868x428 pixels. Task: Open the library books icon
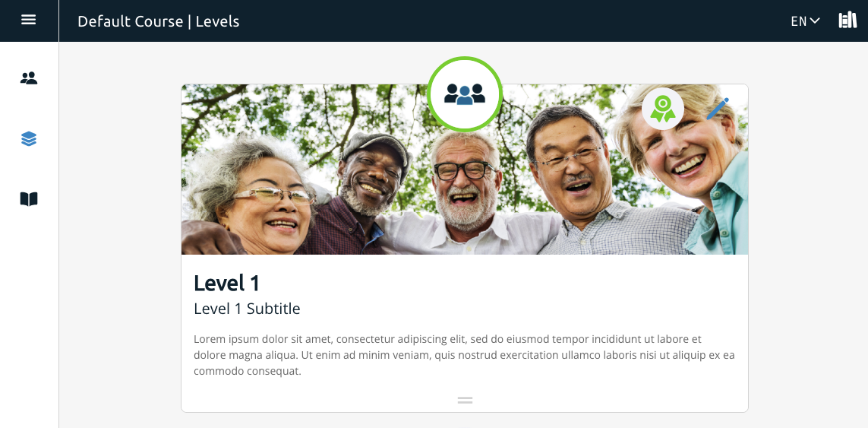(x=847, y=21)
